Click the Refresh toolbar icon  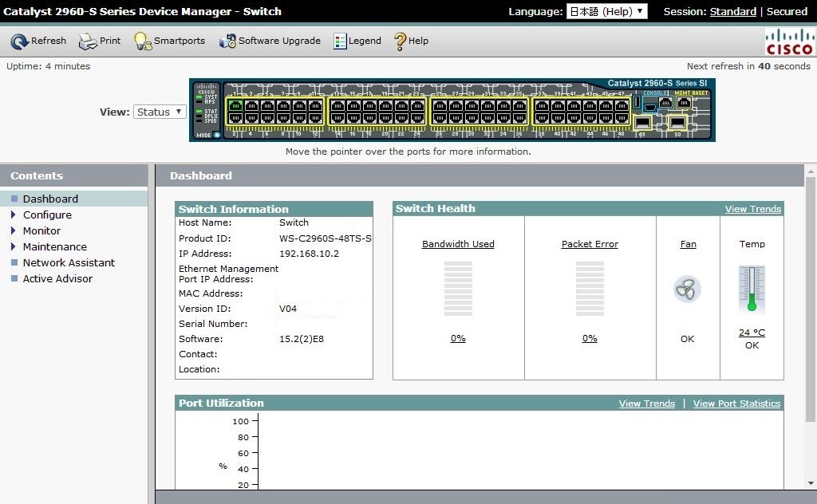(x=20, y=41)
